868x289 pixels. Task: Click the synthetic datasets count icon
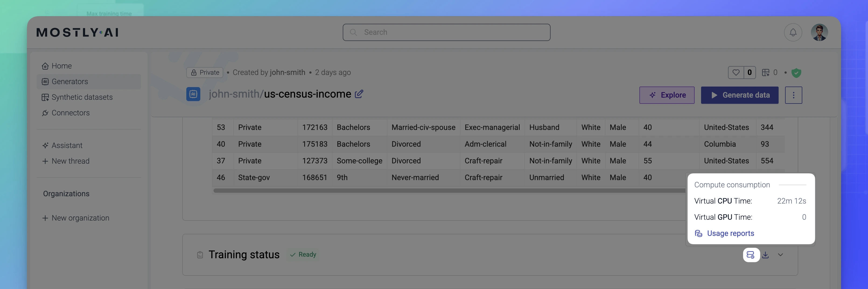click(766, 73)
